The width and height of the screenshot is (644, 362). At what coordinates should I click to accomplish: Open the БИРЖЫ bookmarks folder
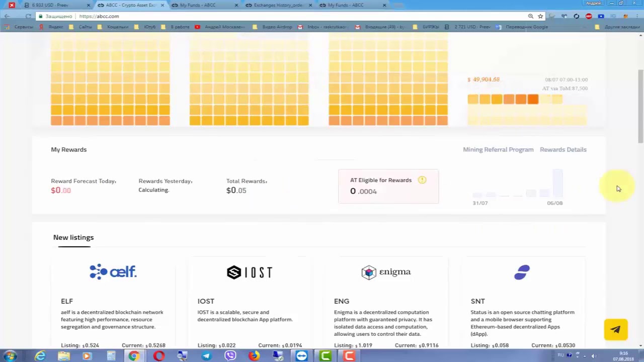pyautogui.click(x=427, y=27)
